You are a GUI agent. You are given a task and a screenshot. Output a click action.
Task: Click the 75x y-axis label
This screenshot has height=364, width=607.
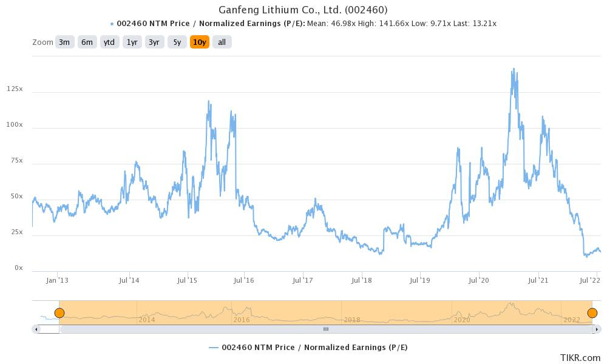[17, 161]
